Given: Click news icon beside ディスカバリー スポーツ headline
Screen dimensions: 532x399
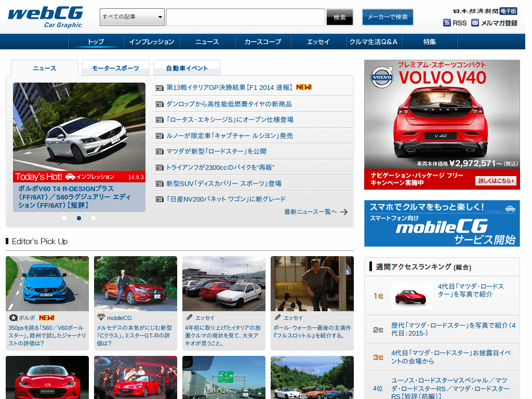Looking at the screenshot, I should tap(159, 183).
